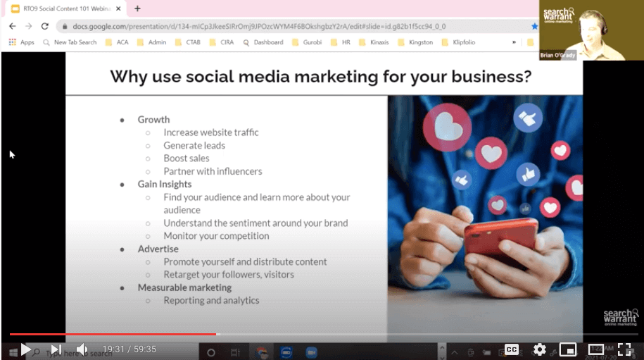This screenshot has width=644, height=360.
Task: Show hidden bookmarks with the chevron
Action: point(514,42)
